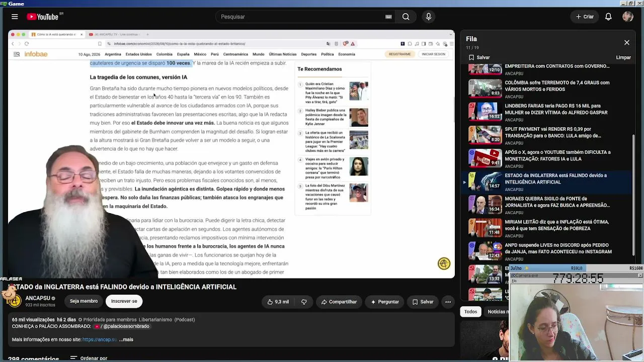Image resolution: width=644 pixels, height=362 pixels.
Task: Open the https://ancap.su link in description
Action: click(x=100, y=339)
